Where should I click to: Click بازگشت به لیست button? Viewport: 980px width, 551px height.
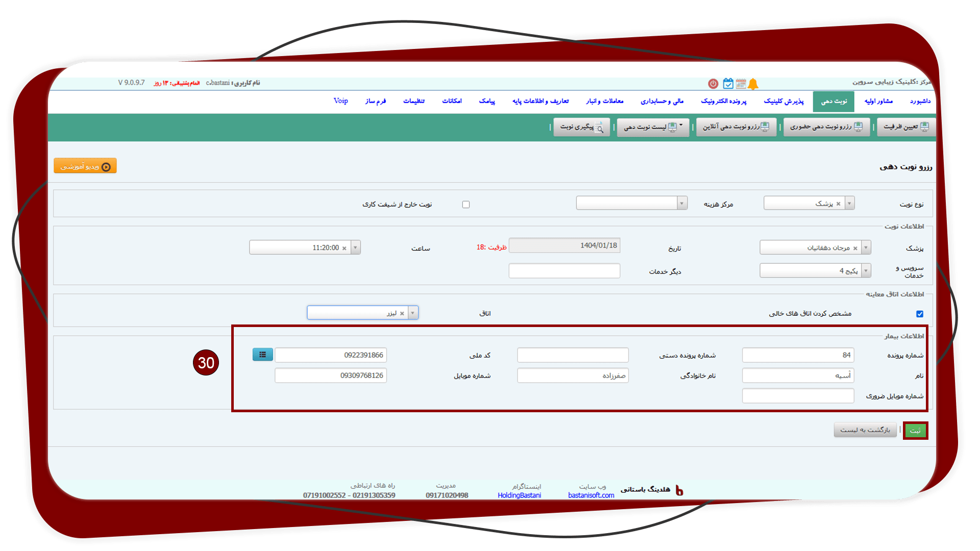pyautogui.click(x=865, y=430)
